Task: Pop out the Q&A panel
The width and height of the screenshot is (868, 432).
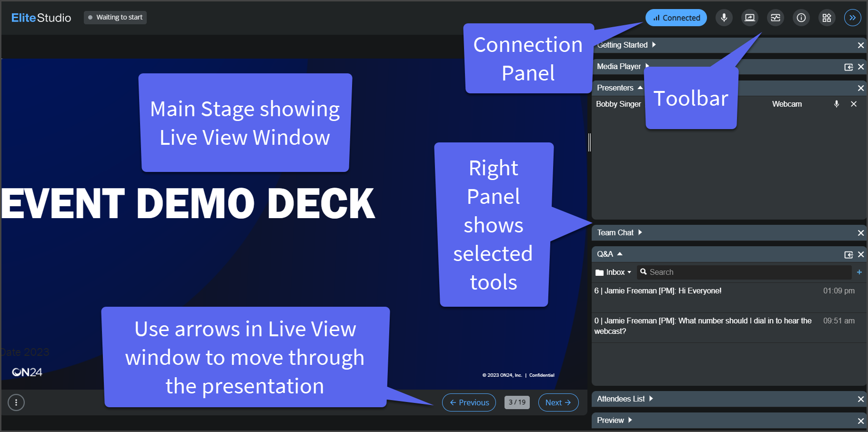Action: coord(848,254)
